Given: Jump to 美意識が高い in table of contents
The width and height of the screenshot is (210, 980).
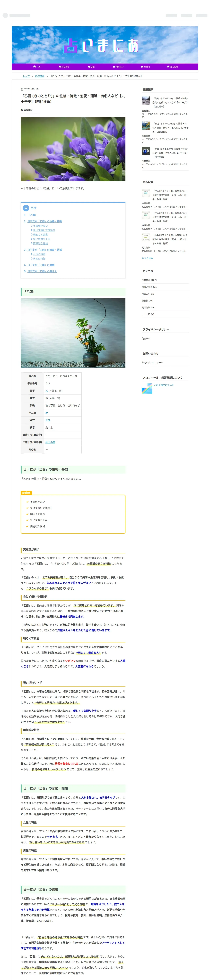Looking at the screenshot, I should pos(40,226).
